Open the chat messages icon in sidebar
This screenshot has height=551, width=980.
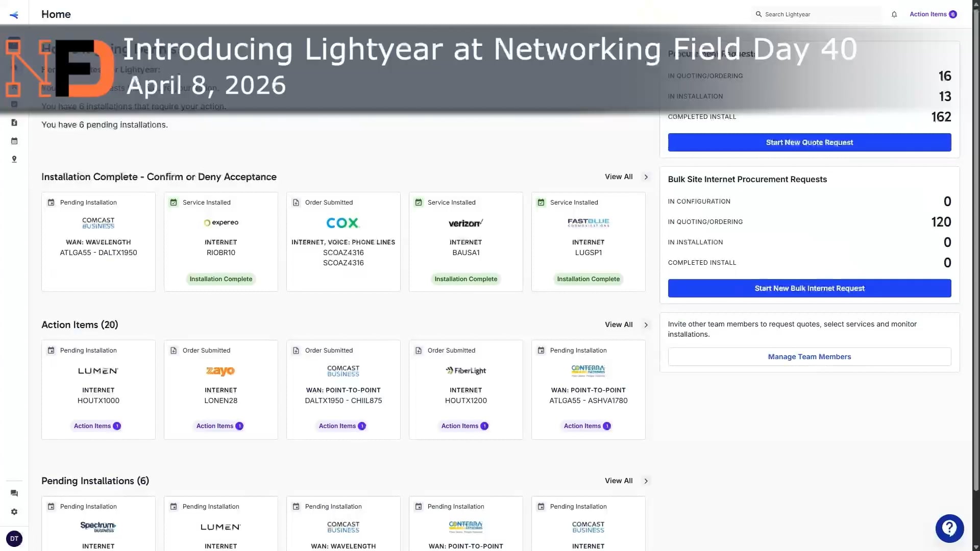[14, 493]
